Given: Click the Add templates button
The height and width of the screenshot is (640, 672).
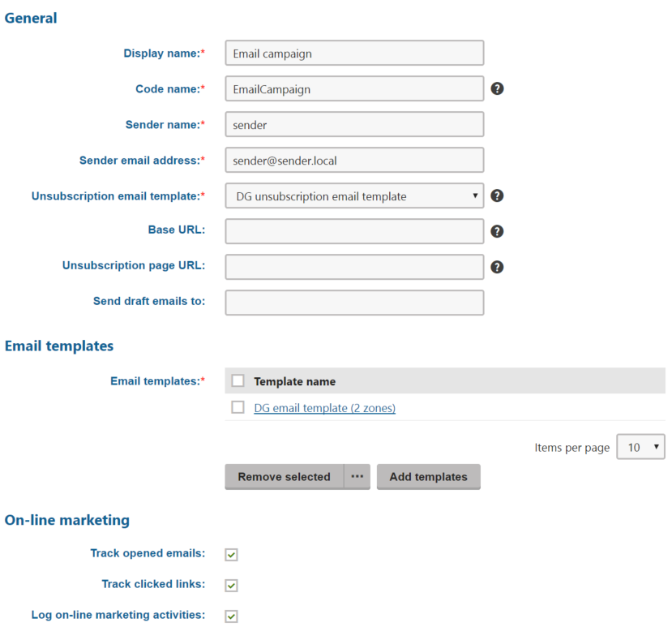Looking at the screenshot, I should [428, 477].
